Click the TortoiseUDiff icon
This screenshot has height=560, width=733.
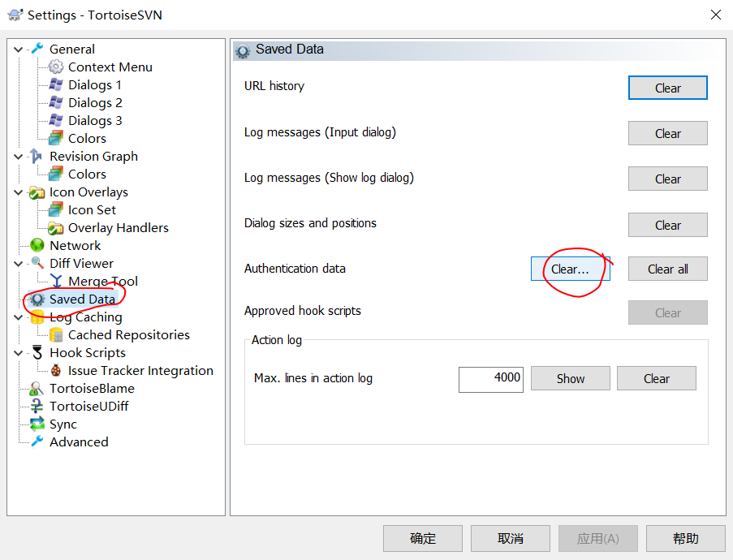tap(37, 406)
